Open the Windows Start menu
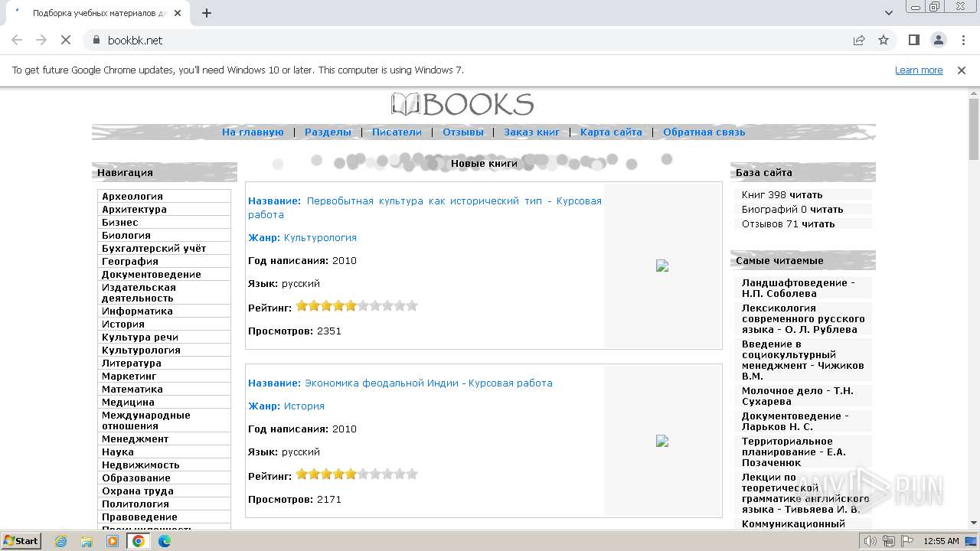 pyautogui.click(x=21, y=540)
